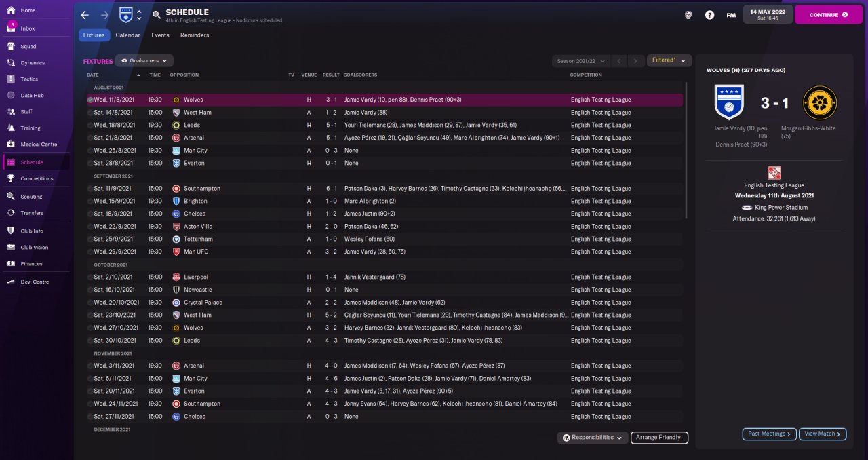Click the Arrange Friendly button
Screen dimensions: 868x460
659,438
